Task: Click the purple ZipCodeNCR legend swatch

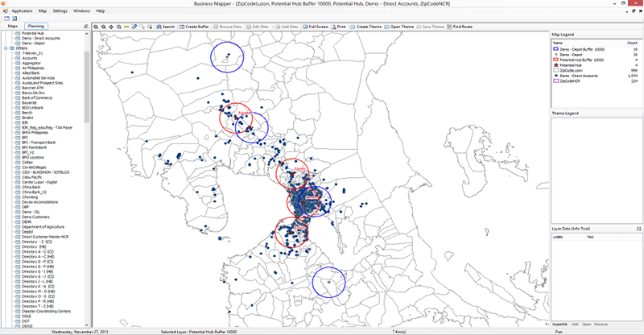Action: tap(555, 81)
